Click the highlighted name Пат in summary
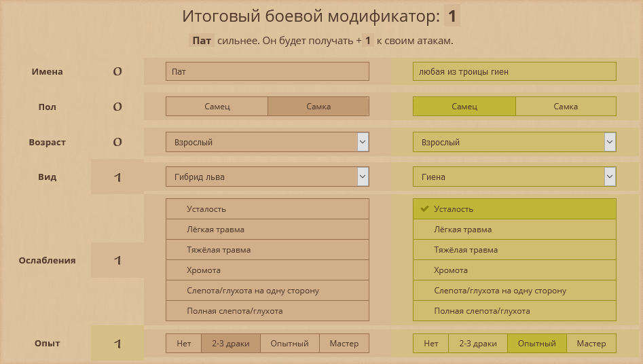Image resolution: width=643 pixels, height=364 pixels. click(x=202, y=41)
